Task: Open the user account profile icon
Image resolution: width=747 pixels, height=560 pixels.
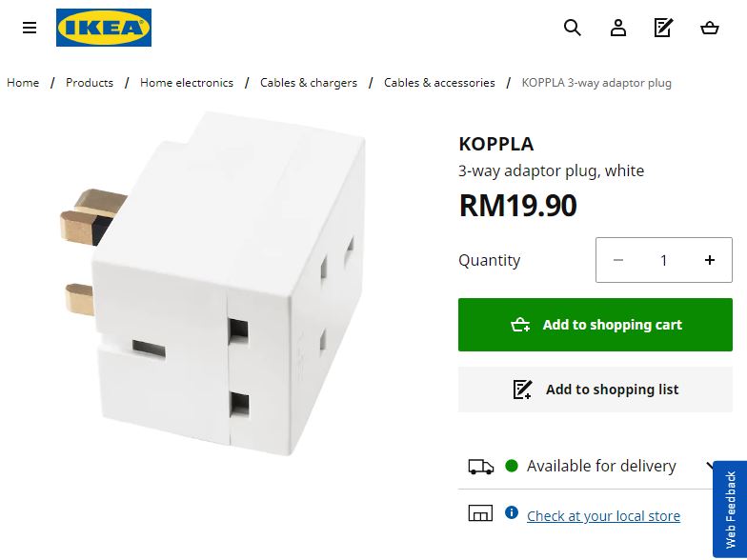Action: pyautogui.click(x=618, y=28)
